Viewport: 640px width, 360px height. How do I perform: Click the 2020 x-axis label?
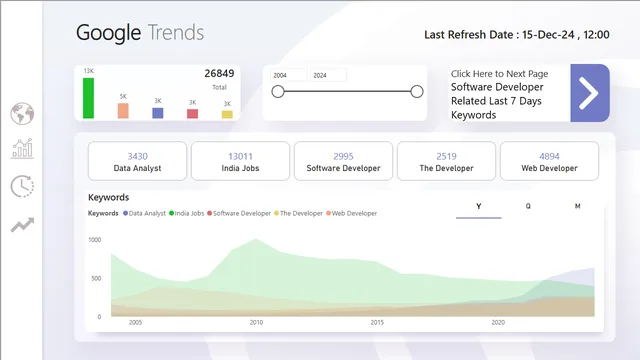498,322
